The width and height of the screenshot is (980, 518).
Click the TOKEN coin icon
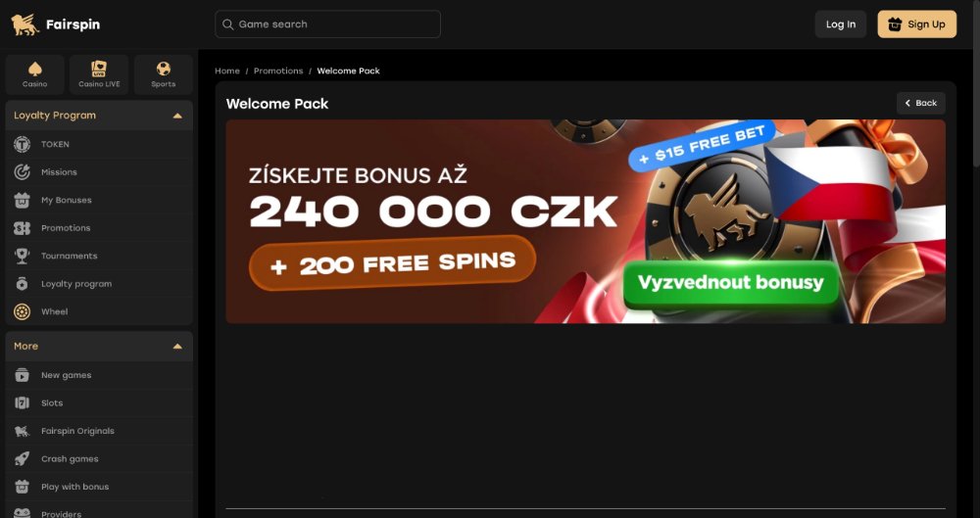pos(22,144)
